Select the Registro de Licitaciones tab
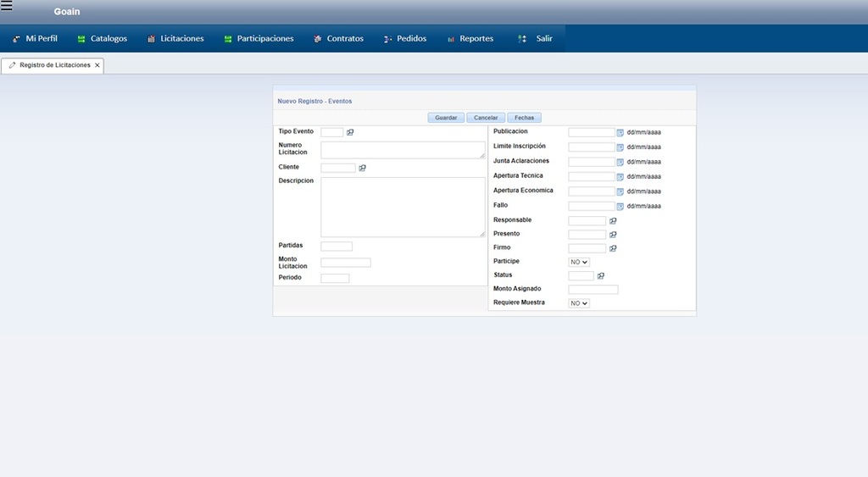 (x=54, y=65)
